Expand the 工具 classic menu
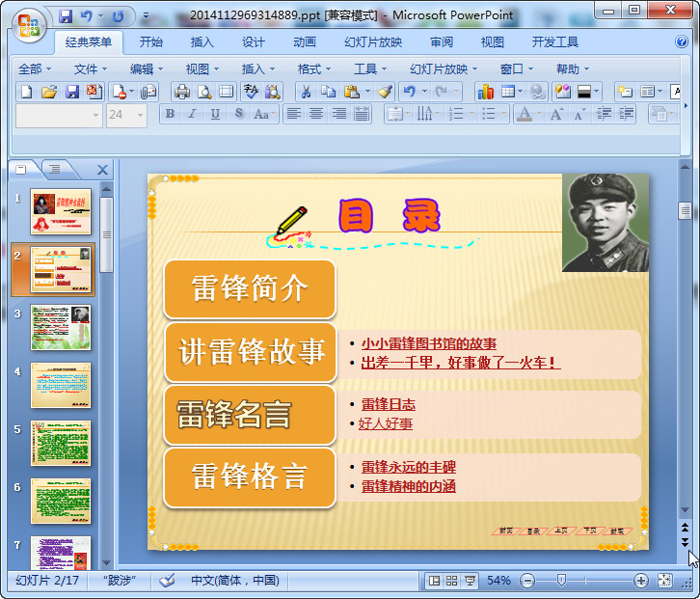700x599 pixels. [x=370, y=69]
